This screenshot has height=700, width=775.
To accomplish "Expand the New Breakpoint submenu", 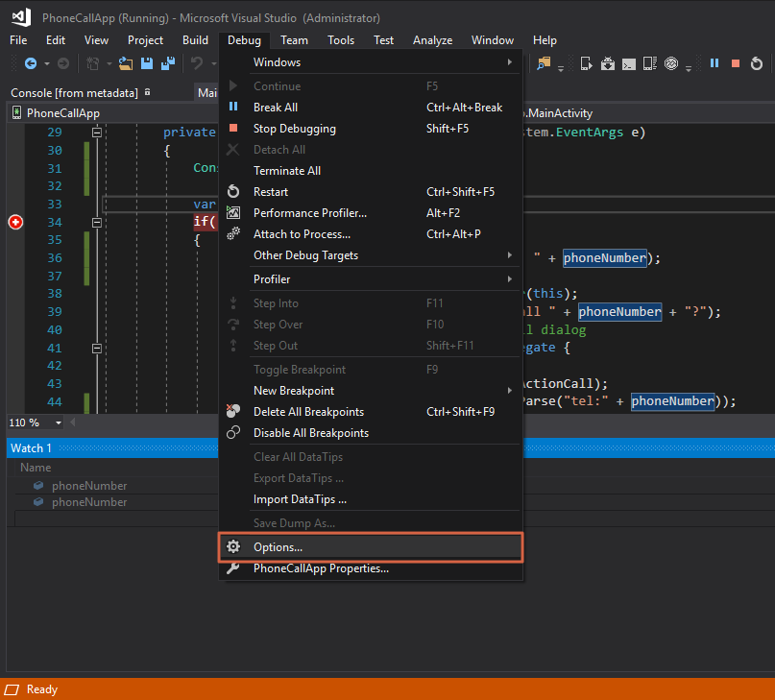I will click(371, 391).
